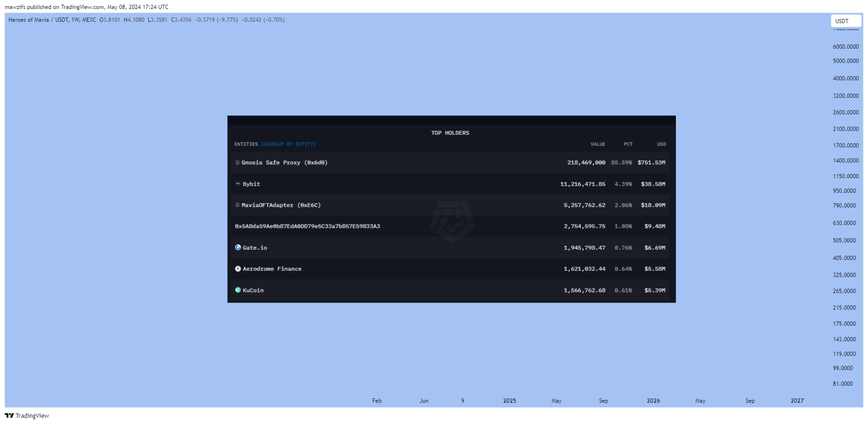Click the USDT currency button
The width and height of the screenshot is (868, 424).
pos(846,21)
